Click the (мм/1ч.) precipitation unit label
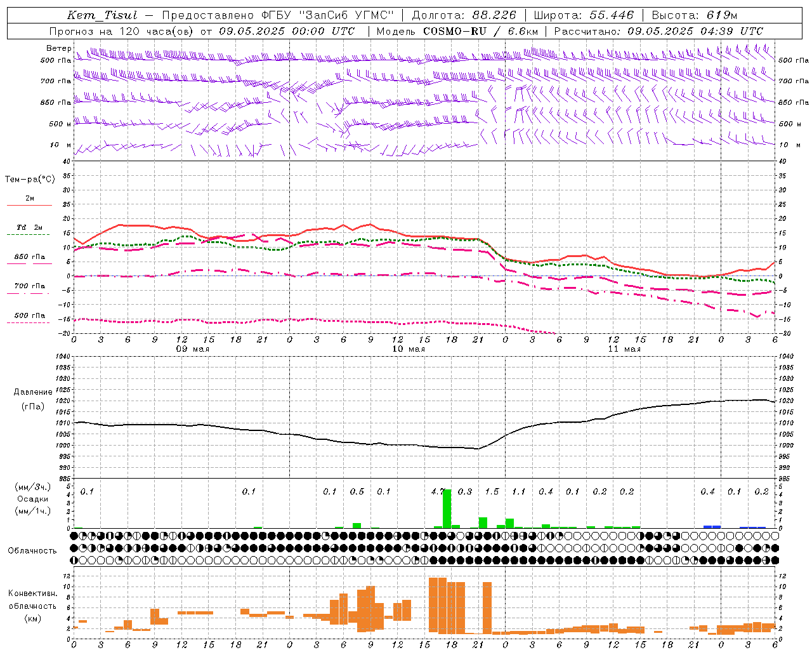 click(32, 510)
